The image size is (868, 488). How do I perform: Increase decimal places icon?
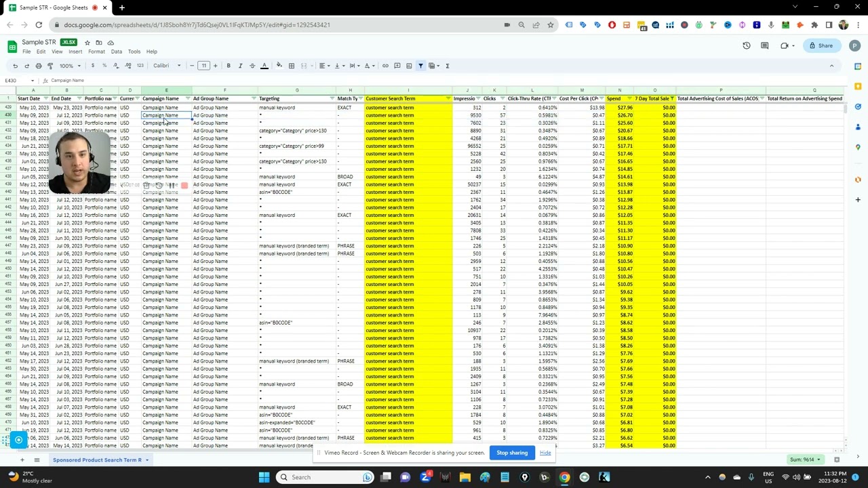(127, 66)
